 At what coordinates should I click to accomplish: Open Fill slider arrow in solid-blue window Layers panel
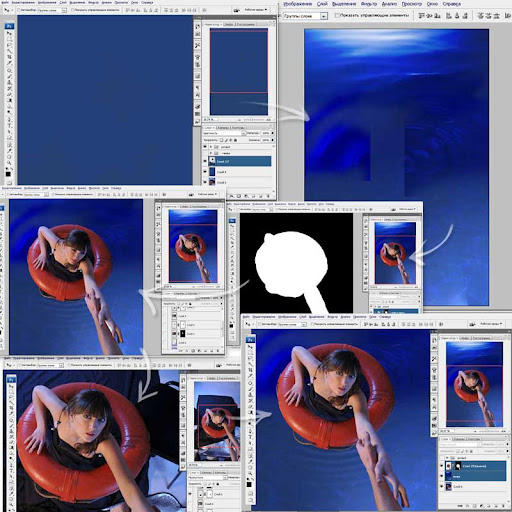272,140
